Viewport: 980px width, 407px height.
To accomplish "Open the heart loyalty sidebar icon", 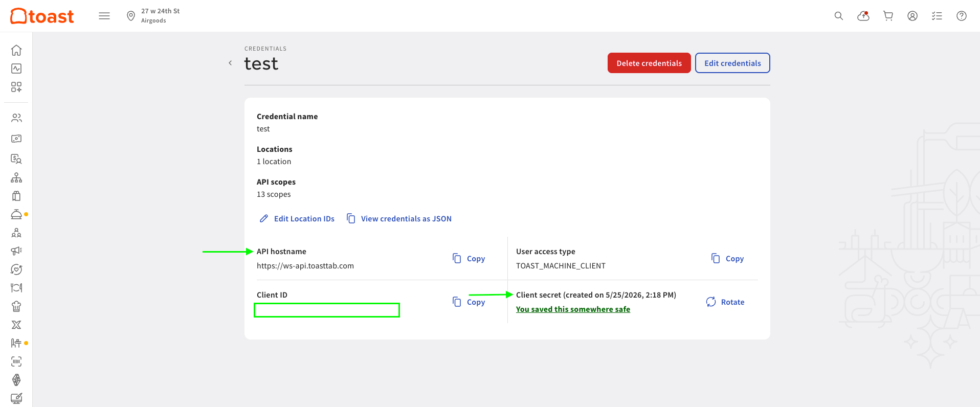I will pyautogui.click(x=16, y=269).
